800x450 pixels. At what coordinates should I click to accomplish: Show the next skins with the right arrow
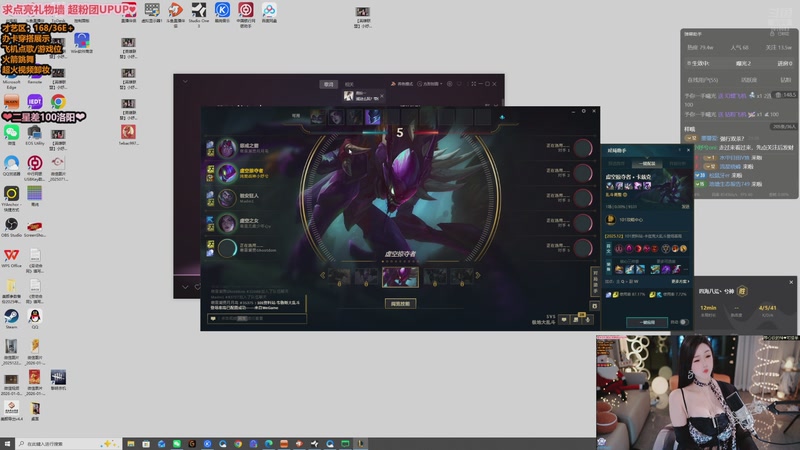coord(478,276)
